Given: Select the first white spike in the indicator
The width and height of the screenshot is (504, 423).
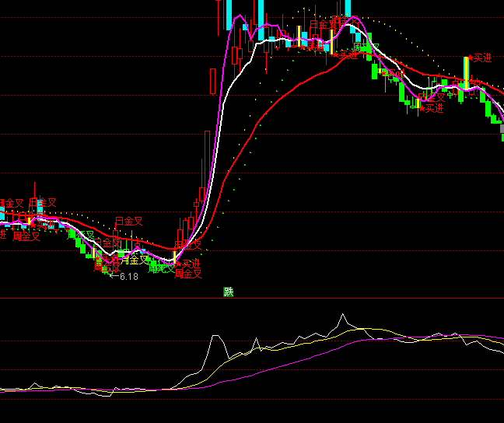Looking at the screenshot, I should [215, 337].
